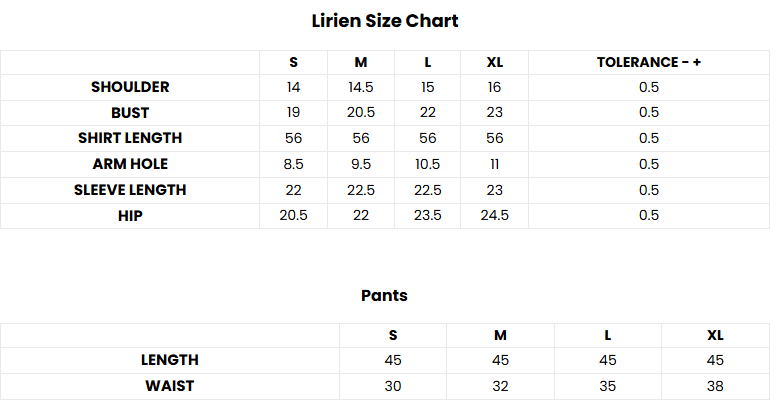The width and height of the screenshot is (777, 420).
Task: Click the BUST row label
Action: [x=130, y=113]
